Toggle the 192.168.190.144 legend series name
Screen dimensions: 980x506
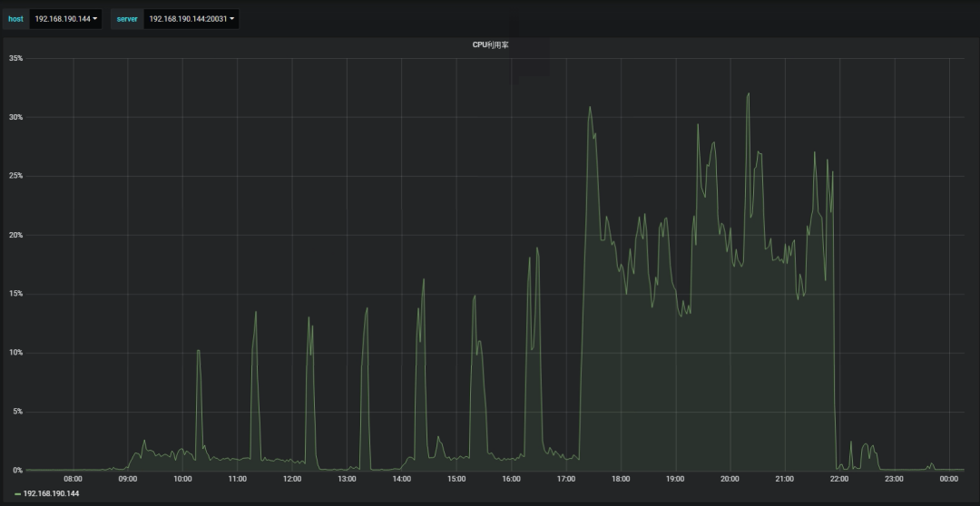coord(52,493)
